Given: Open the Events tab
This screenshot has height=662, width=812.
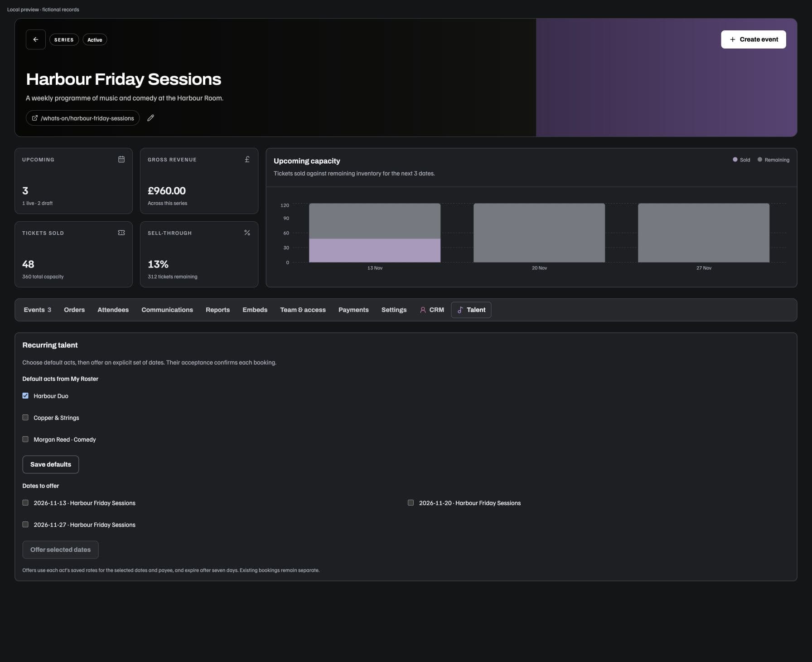Looking at the screenshot, I should click(37, 310).
